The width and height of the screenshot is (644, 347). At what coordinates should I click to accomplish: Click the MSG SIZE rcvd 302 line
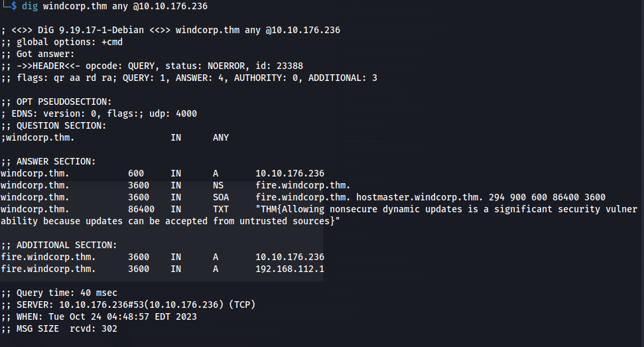pyautogui.click(x=59, y=328)
